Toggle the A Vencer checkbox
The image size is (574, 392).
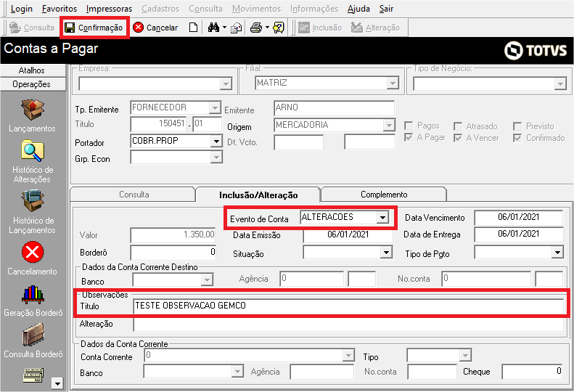(458, 138)
